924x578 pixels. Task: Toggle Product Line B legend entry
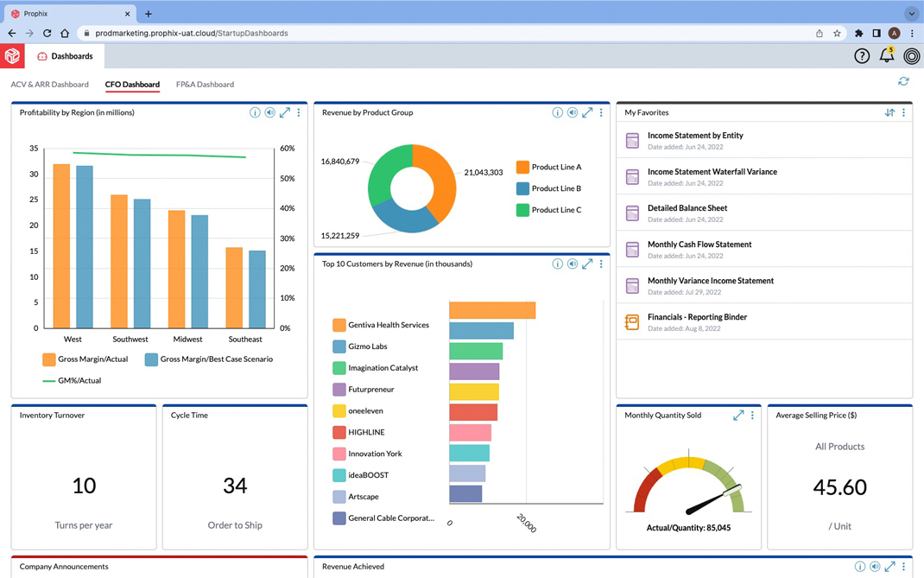pyautogui.click(x=548, y=188)
